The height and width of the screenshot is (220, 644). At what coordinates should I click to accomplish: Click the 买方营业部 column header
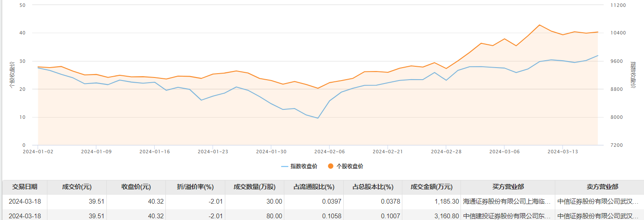pyautogui.click(x=508, y=187)
